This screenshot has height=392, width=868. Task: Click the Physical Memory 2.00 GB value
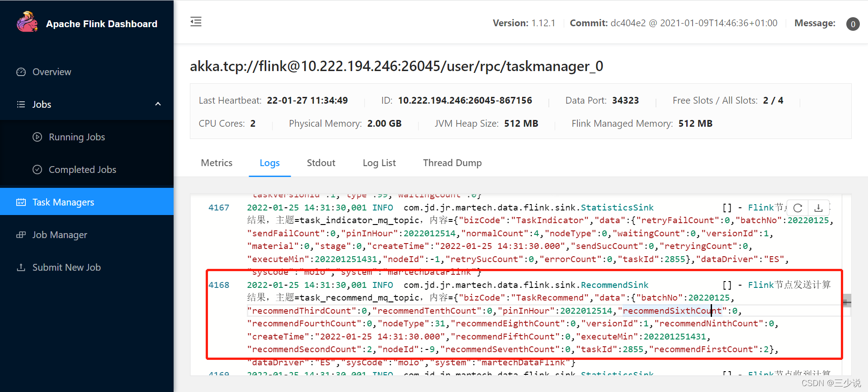click(x=384, y=124)
